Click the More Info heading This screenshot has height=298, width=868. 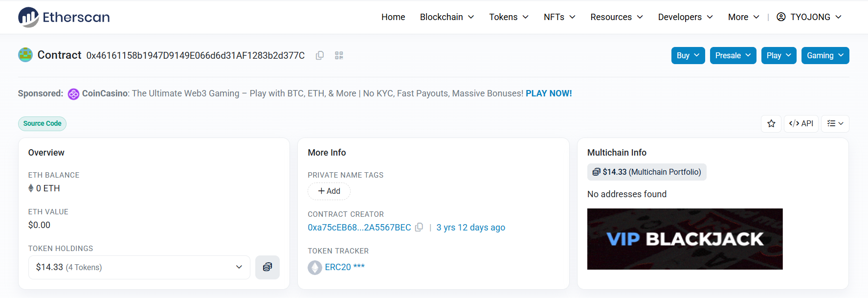pos(327,153)
